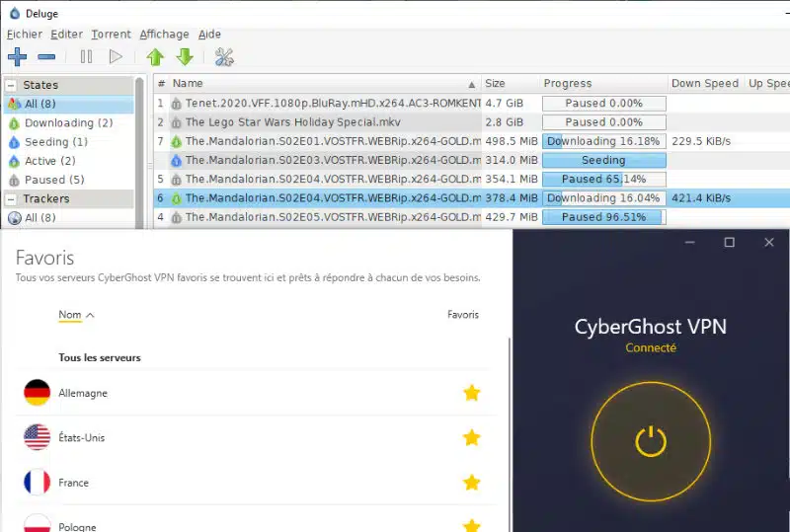Image resolution: width=790 pixels, height=532 pixels.
Task: Sort torrents by Progress column header
Action: (x=603, y=84)
